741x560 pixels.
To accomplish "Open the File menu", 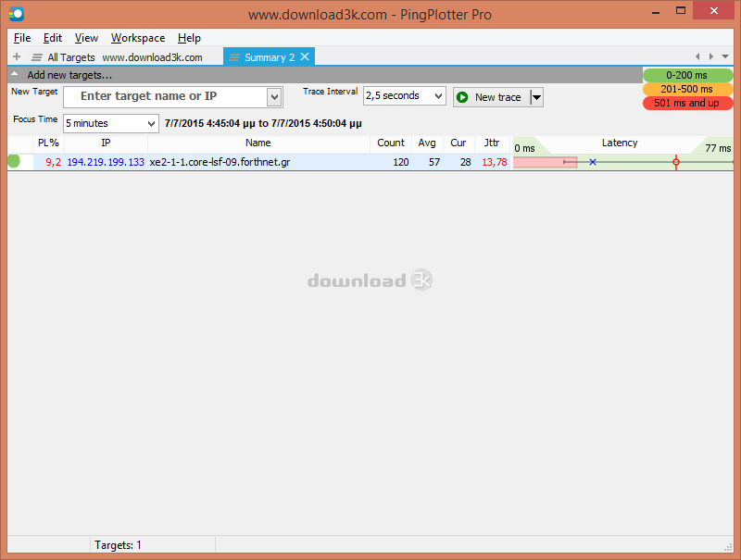I will pyautogui.click(x=22, y=38).
